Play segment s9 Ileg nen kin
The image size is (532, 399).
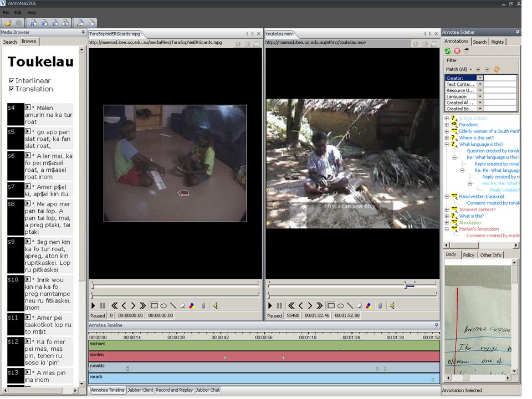point(28,241)
